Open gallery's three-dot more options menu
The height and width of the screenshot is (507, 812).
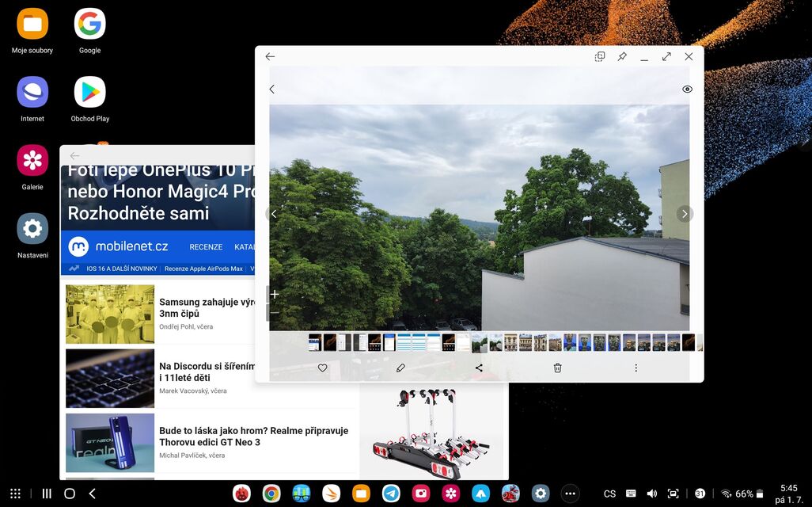(636, 368)
